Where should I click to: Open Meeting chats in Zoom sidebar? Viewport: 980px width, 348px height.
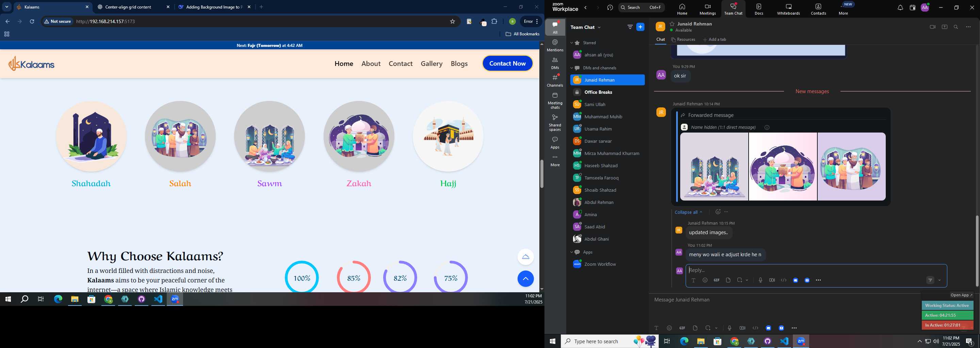point(555,101)
